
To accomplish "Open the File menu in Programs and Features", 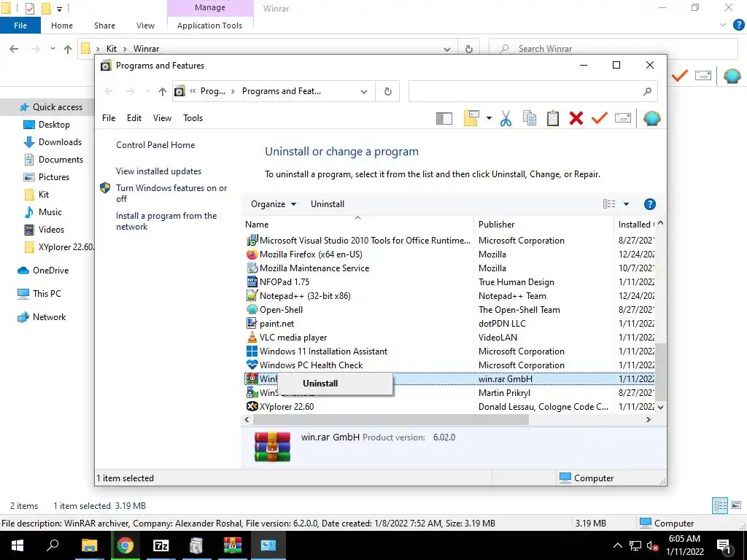I will 109,118.
